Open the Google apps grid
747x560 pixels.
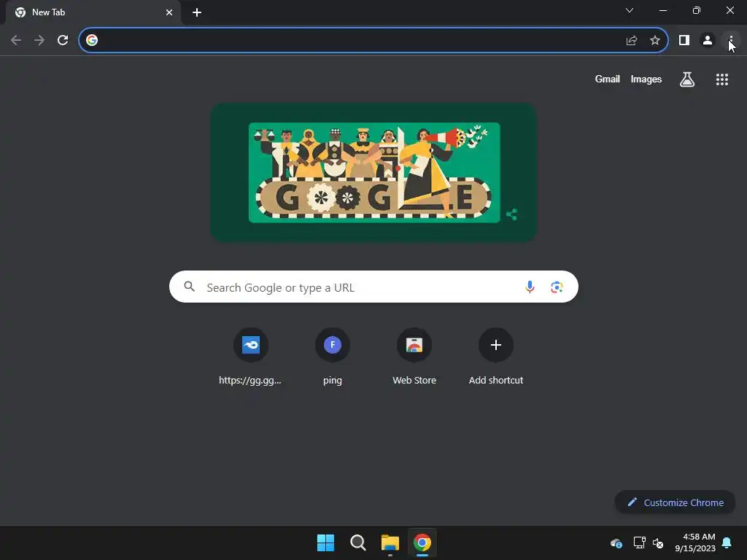tap(721, 79)
